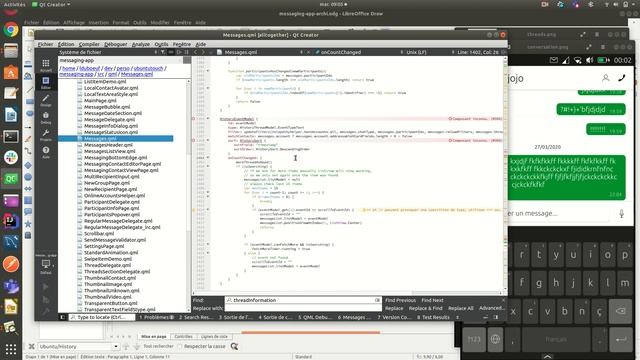This screenshot has width=640, height=360.
Task: Switch to Editer mode in the sidebar
Action: [x=46, y=82]
